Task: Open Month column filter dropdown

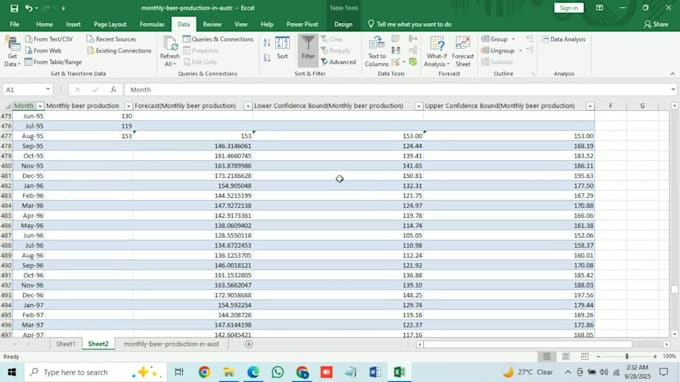Action: (40, 106)
